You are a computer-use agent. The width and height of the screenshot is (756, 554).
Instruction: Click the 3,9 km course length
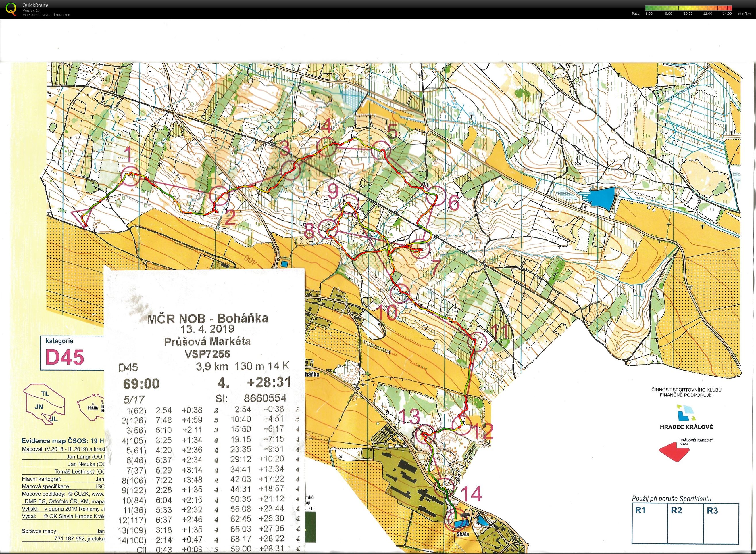pyautogui.click(x=212, y=367)
